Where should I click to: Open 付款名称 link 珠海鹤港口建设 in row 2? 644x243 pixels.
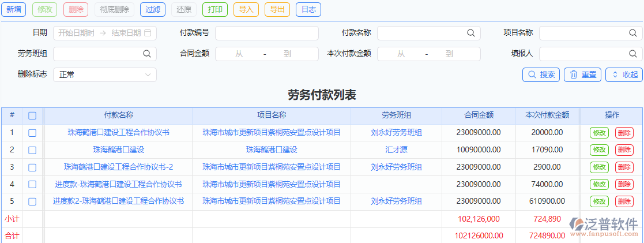pos(118,149)
